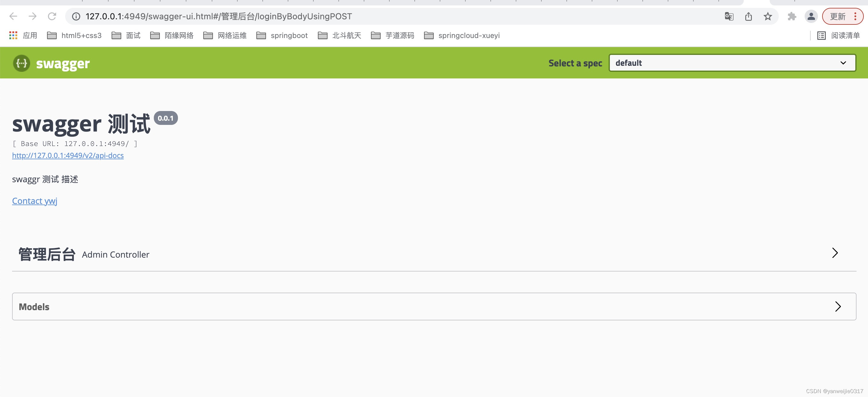Open the translate page icon
Screen dimensions: 868x397
(729, 16)
